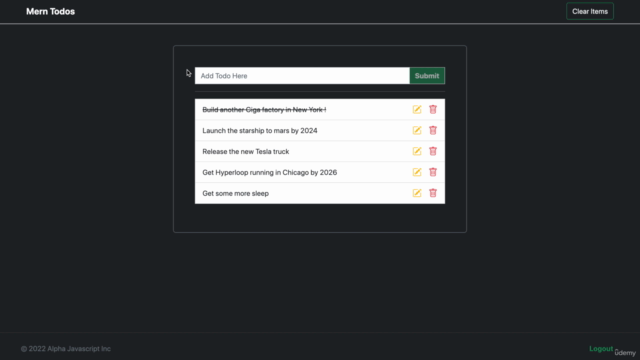Screen dimensions: 640x360
Task: Edit the 'Get some more sleep' todo
Action: click(x=417, y=193)
